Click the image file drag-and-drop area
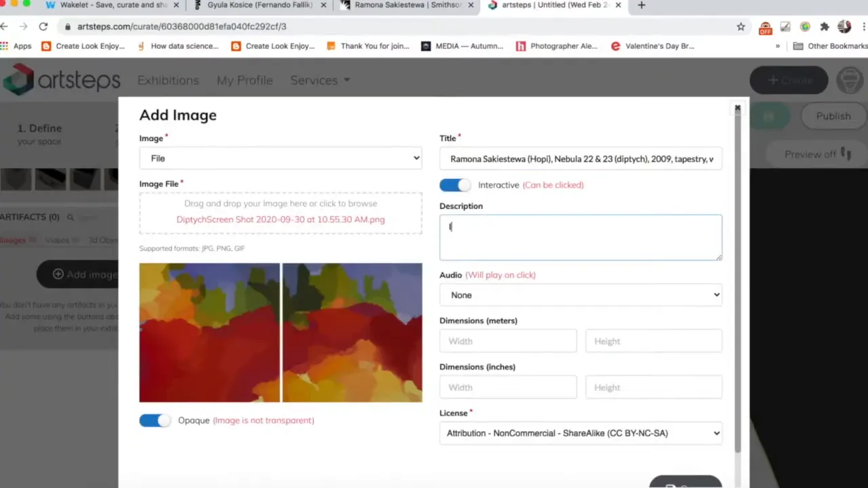The height and width of the screenshot is (488, 868). pyautogui.click(x=281, y=213)
